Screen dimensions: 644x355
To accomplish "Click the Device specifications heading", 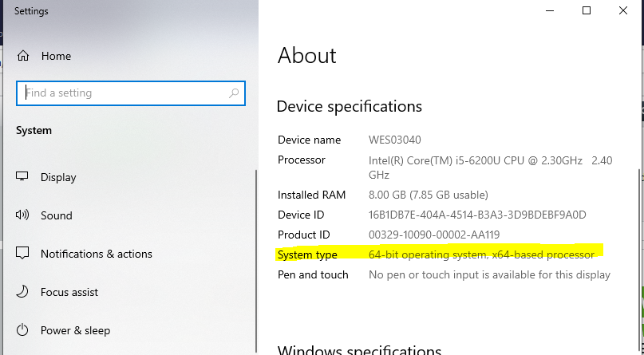I will 349,106.
